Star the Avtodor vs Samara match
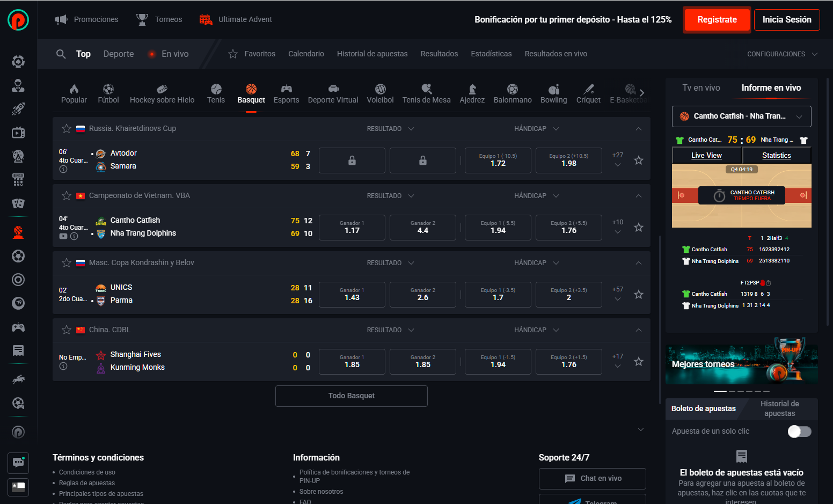 [x=639, y=160]
